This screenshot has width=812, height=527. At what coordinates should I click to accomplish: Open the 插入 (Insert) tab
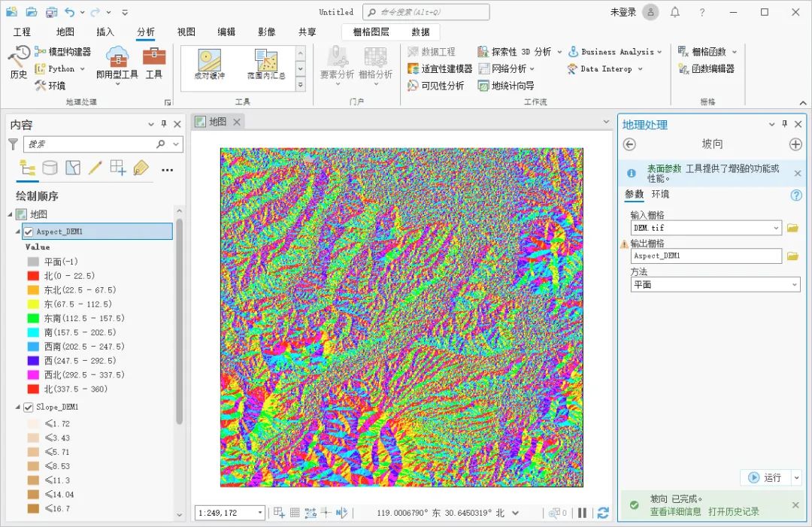pos(105,32)
